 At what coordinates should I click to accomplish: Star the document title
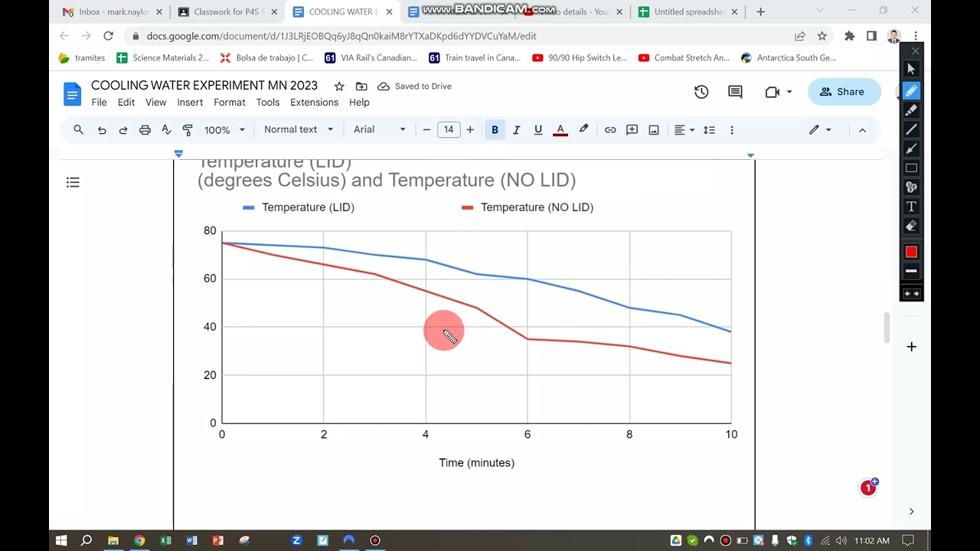(x=339, y=86)
